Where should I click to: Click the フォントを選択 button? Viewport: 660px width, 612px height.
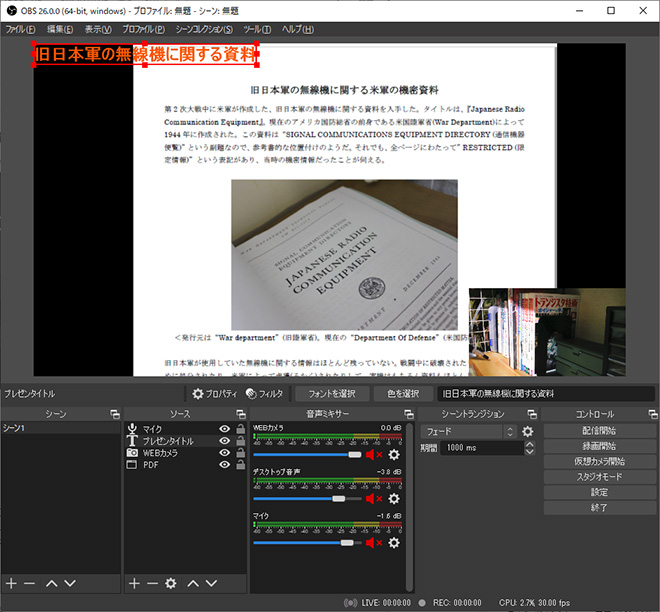tap(332, 394)
